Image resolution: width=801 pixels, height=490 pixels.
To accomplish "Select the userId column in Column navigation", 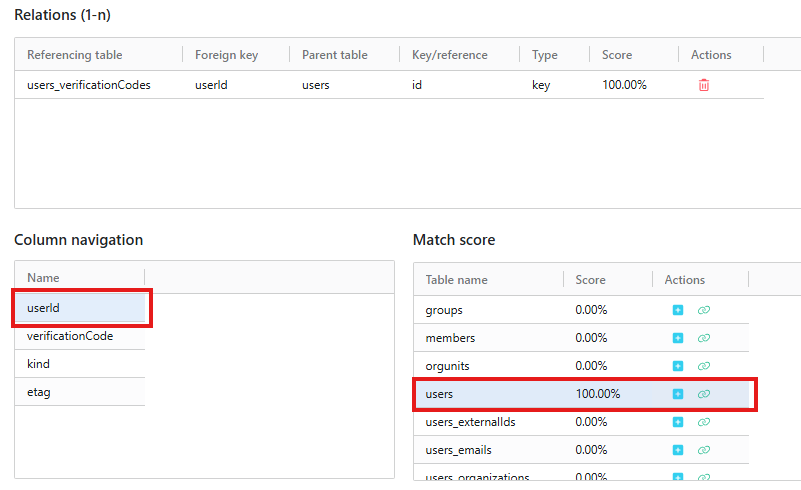I will point(80,308).
